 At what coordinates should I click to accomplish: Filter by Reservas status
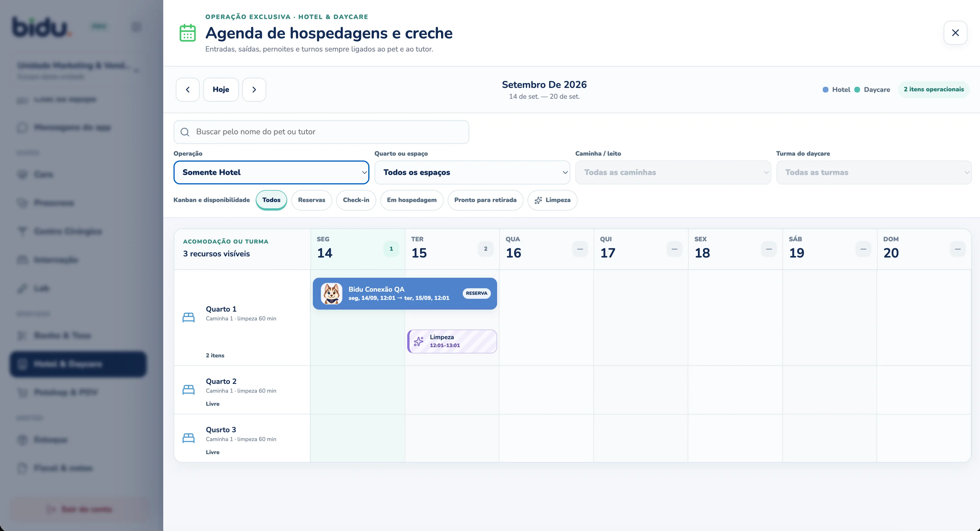[312, 200]
